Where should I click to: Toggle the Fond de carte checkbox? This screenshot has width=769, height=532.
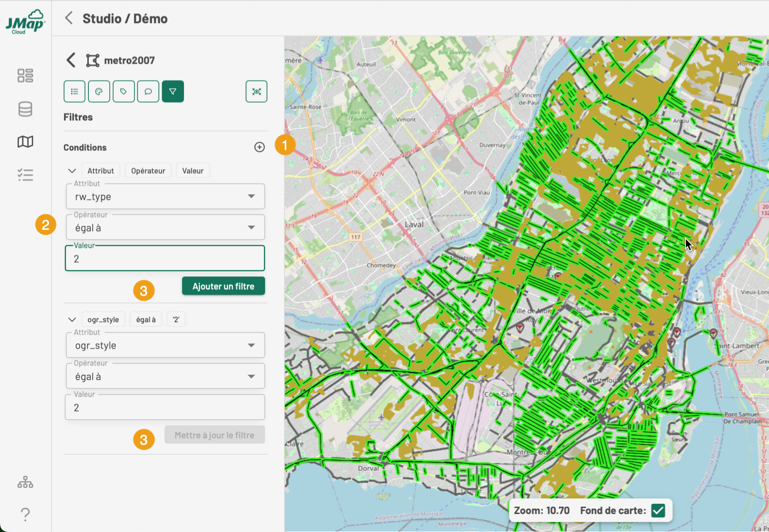pos(658,511)
